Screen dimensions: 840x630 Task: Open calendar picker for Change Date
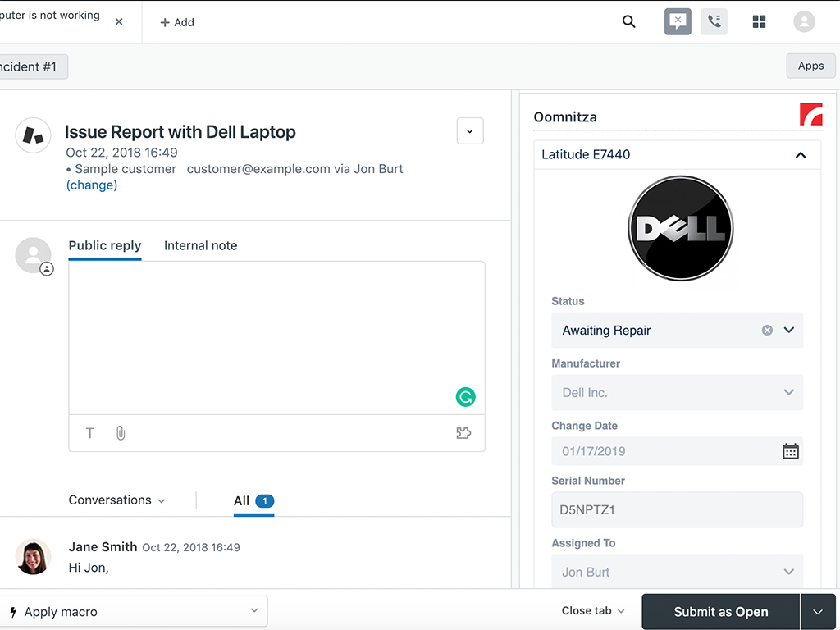(x=790, y=451)
